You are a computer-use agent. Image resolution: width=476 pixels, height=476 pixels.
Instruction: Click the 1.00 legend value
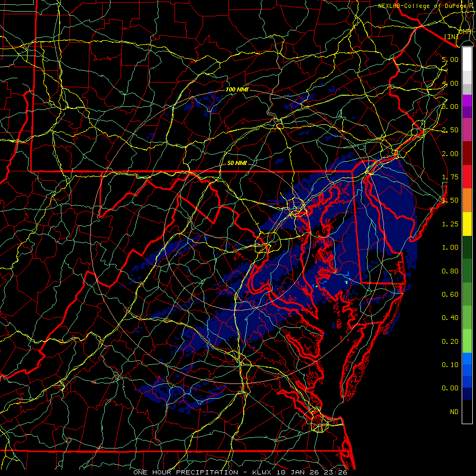450,248
